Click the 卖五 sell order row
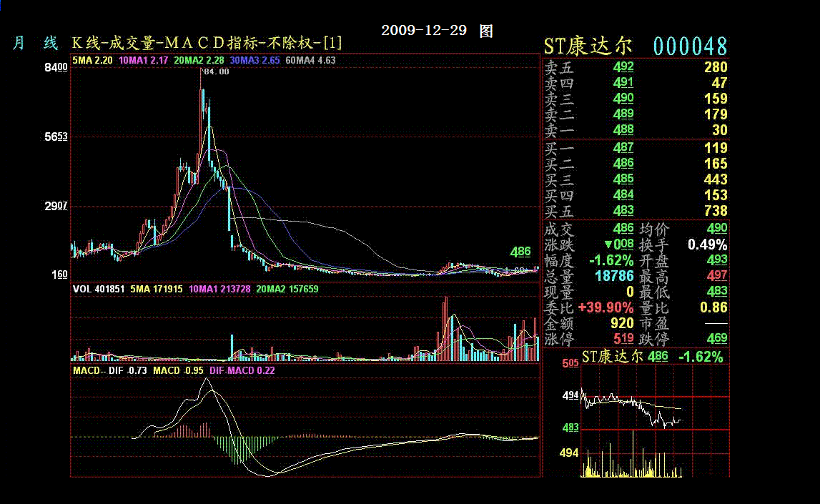 coord(636,67)
